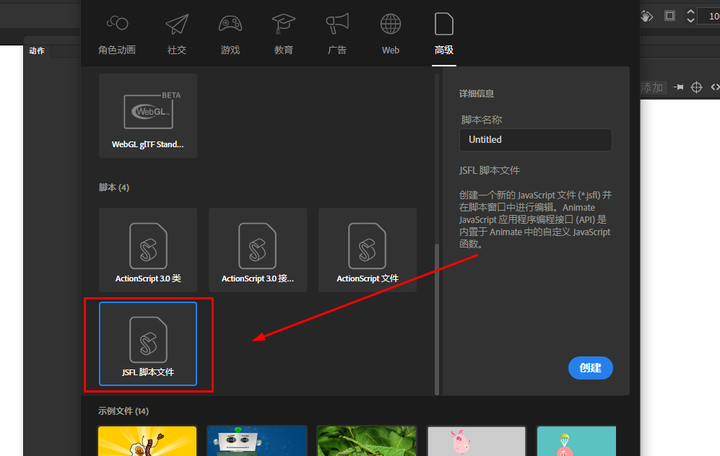Open the parachute sample file thumbnail

[x=576, y=441]
